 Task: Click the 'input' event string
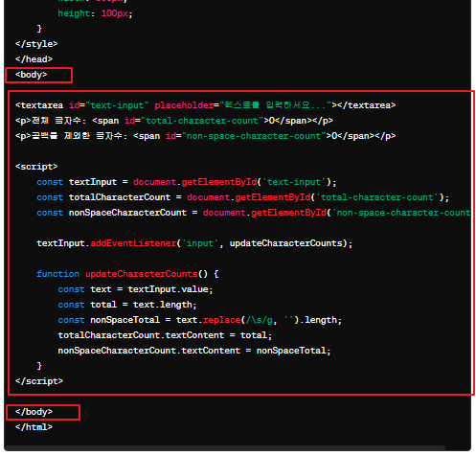tap(200, 243)
